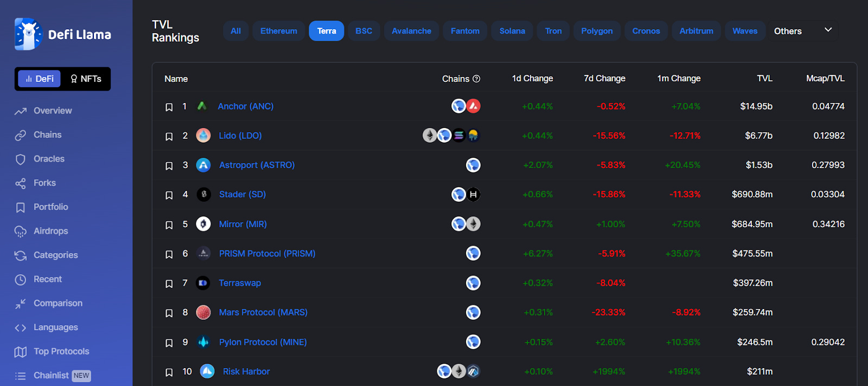This screenshot has height=386, width=868.
Task: Click the Lido protocol logo icon
Action: pyautogui.click(x=203, y=136)
